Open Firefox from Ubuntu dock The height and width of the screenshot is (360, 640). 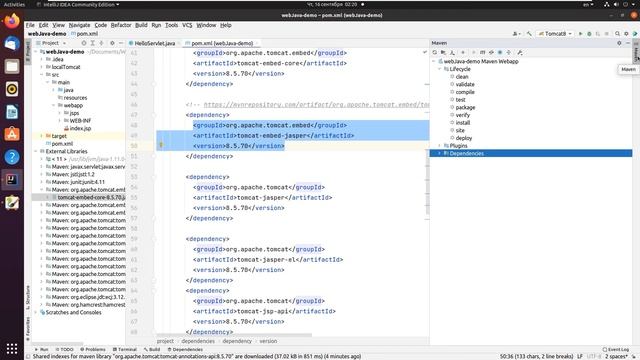12,21
